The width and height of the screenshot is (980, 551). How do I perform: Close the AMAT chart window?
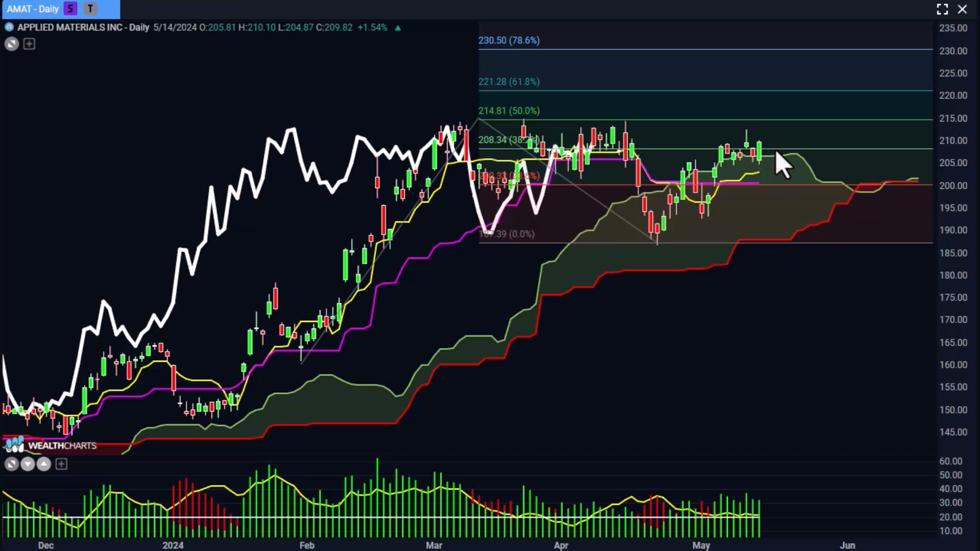click(962, 9)
